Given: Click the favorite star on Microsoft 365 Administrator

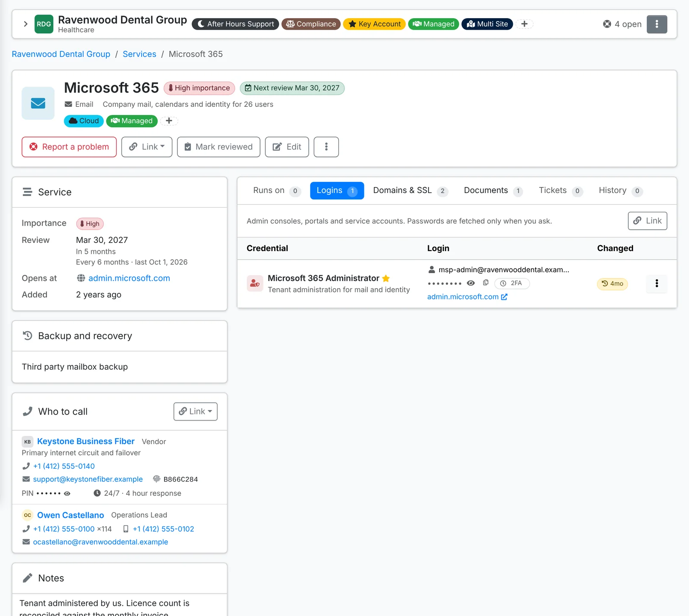Looking at the screenshot, I should 386,278.
